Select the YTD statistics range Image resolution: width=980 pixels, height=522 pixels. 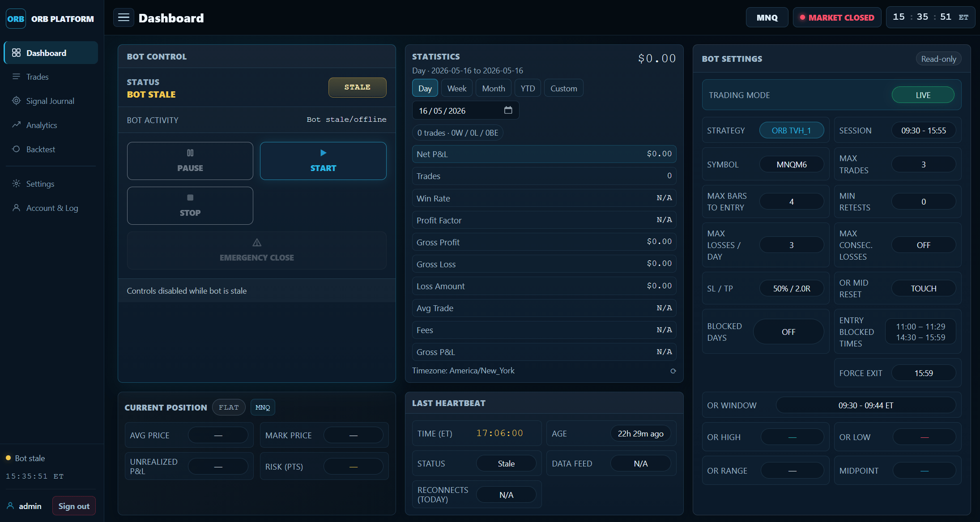click(528, 88)
